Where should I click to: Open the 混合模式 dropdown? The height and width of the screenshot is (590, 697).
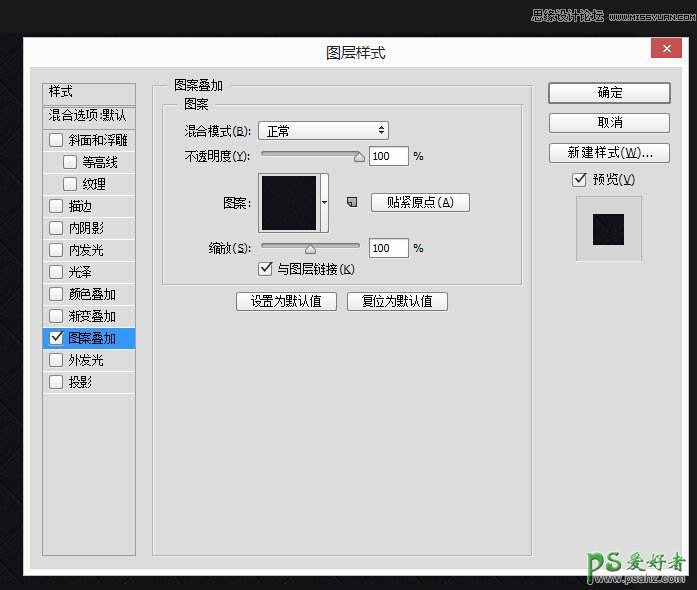pyautogui.click(x=323, y=130)
